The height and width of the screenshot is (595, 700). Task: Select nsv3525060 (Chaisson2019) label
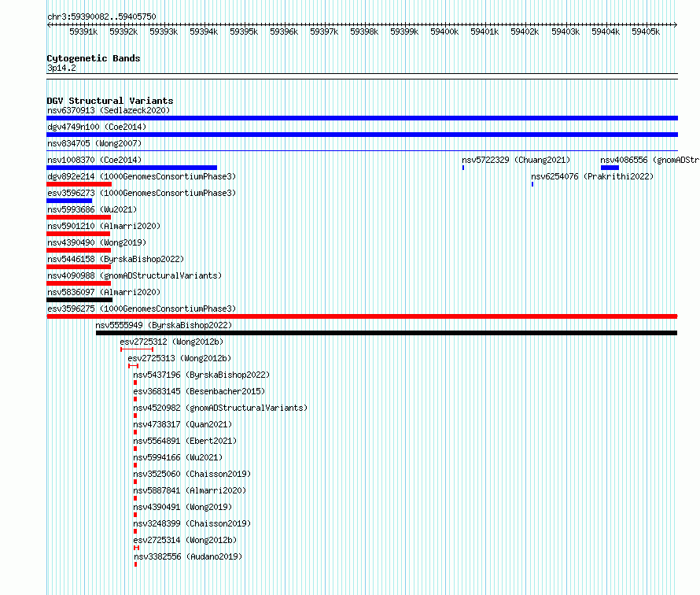(192, 474)
